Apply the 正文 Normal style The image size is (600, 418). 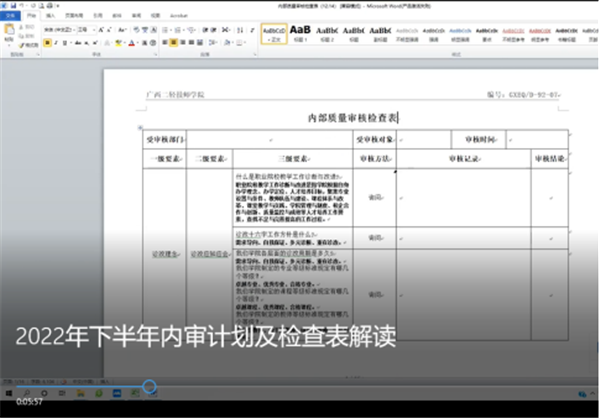pyautogui.click(x=274, y=34)
